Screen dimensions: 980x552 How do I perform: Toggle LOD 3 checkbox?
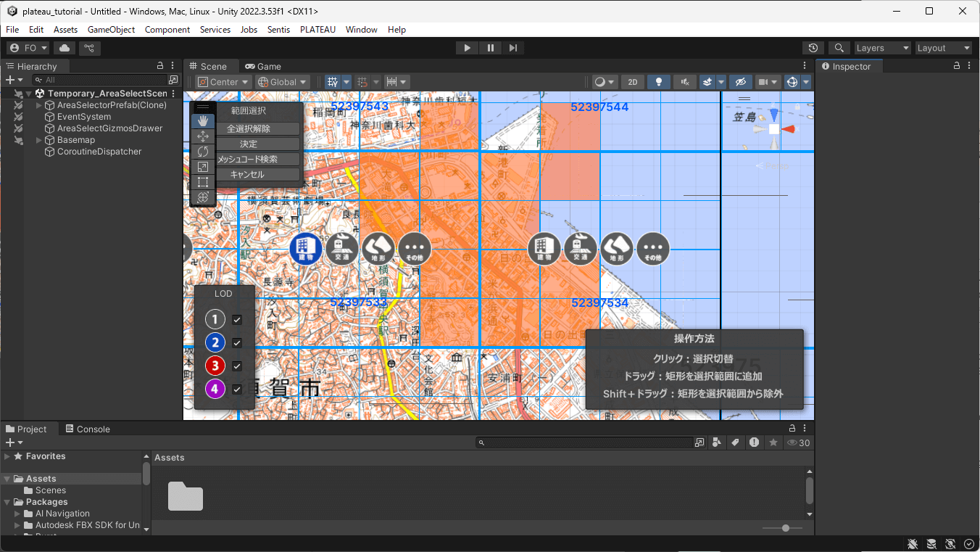tap(237, 366)
